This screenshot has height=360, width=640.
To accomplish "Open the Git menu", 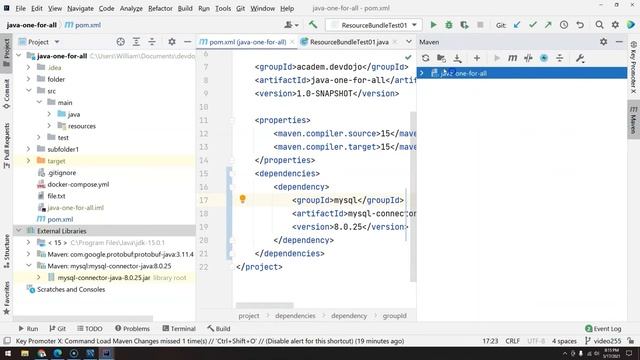I will coord(240,8).
